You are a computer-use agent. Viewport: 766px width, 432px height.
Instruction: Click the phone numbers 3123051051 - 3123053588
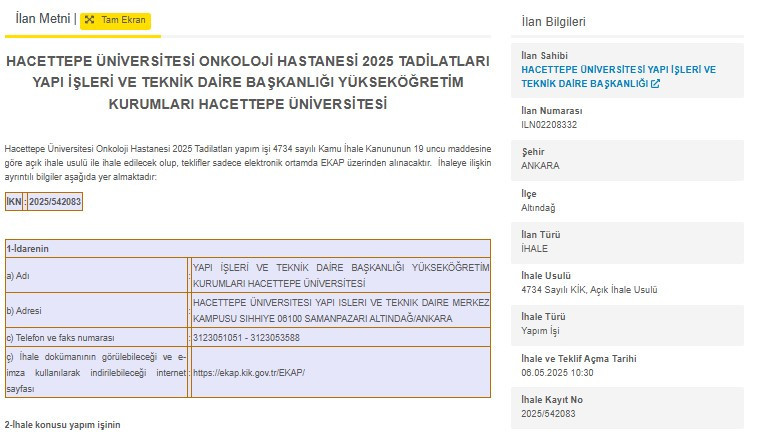(246, 338)
